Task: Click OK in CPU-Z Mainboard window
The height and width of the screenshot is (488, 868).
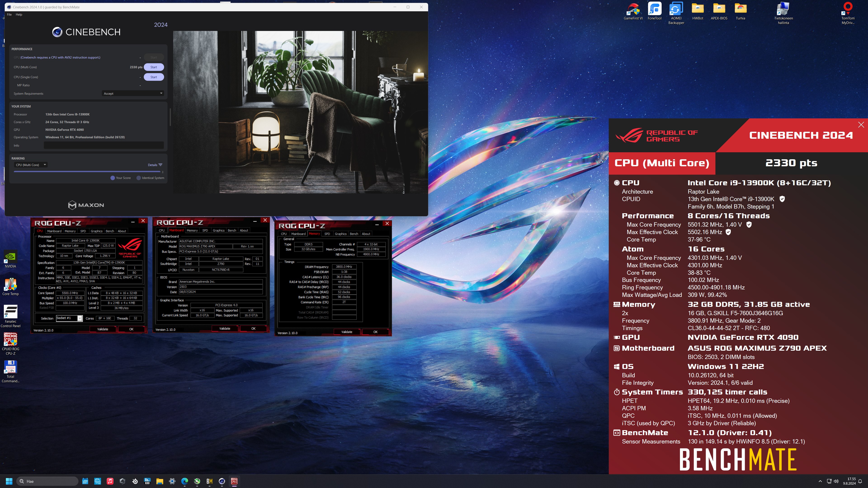Action: pos(253,328)
